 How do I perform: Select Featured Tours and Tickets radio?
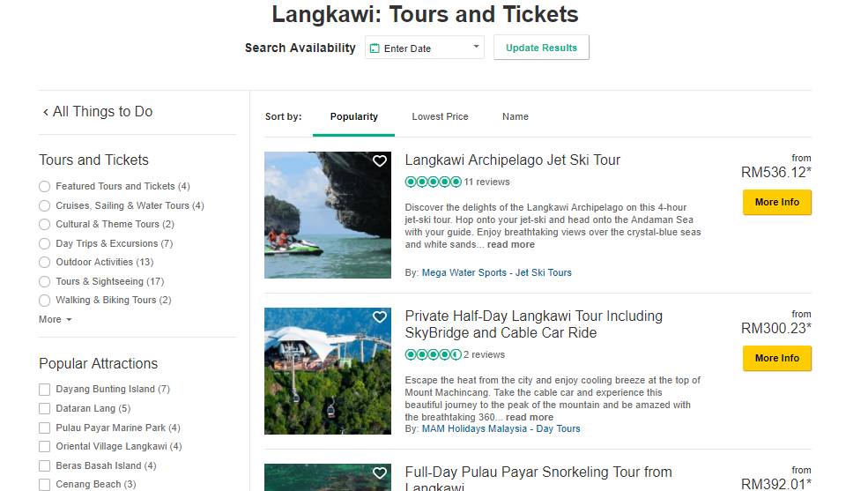[44, 187]
